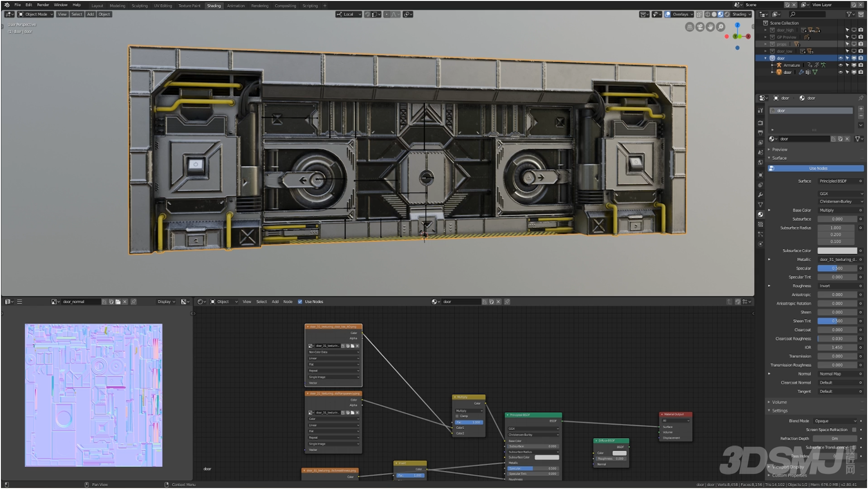Toggle Use Nodes checkbox in node editor
Viewport: 868px width, 489px height.
[x=300, y=302]
